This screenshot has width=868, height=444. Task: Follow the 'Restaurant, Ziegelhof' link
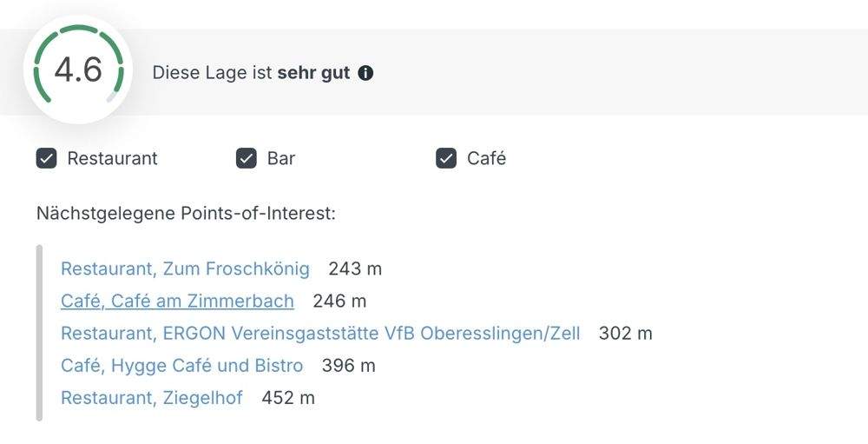coord(152,398)
